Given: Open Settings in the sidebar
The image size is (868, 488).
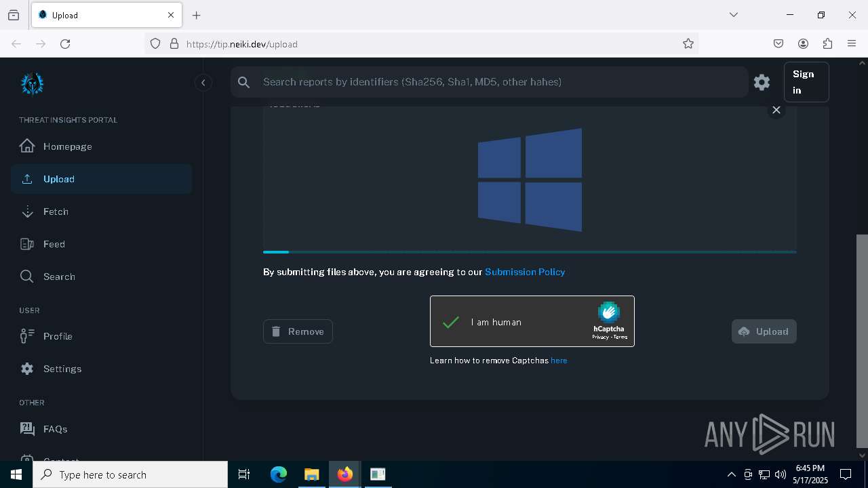Looking at the screenshot, I should [x=101, y=369].
